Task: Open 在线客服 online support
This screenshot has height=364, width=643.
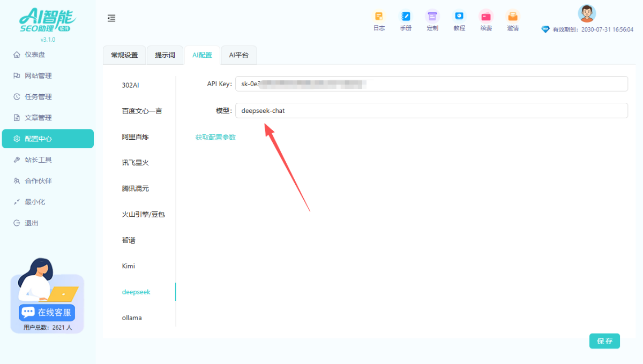Action: 47,313
